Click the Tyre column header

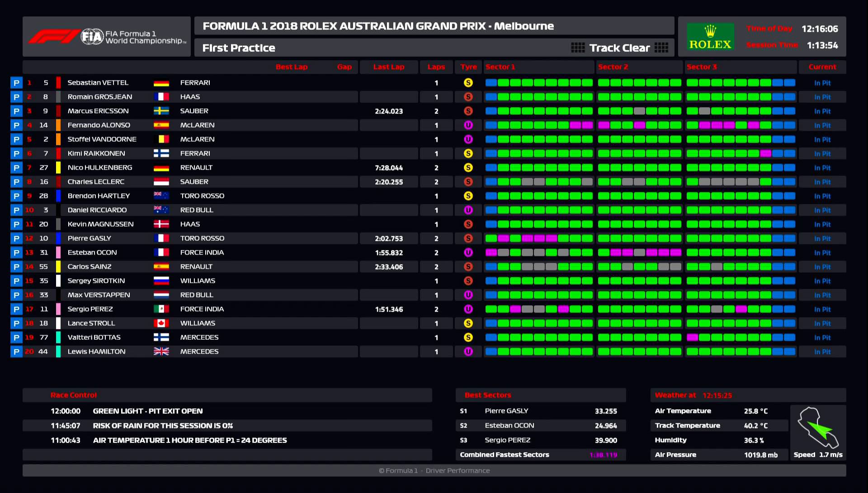tap(469, 67)
